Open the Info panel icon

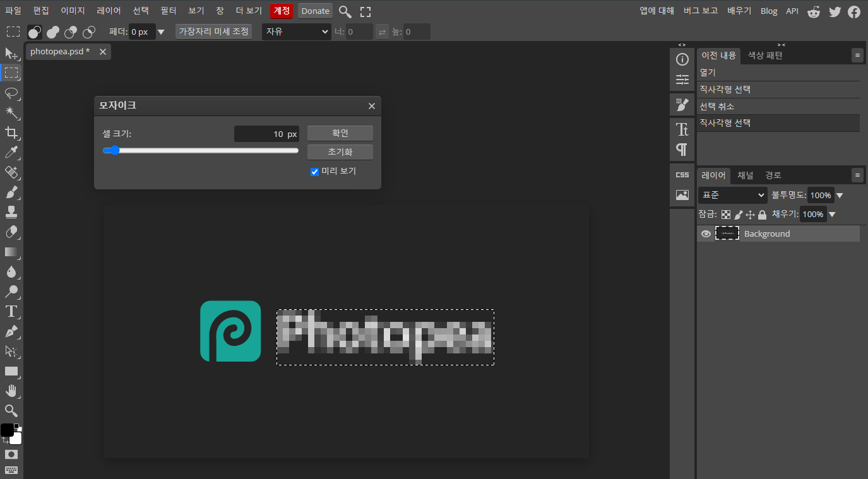pyautogui.click(x=682, y=59)
